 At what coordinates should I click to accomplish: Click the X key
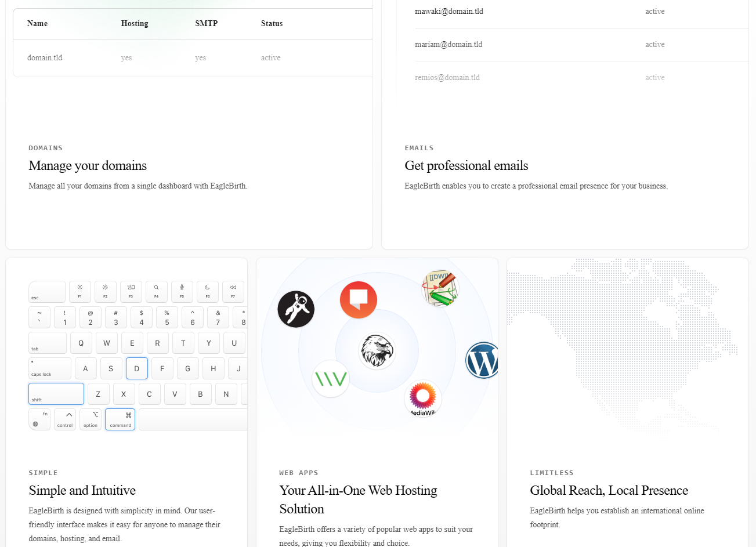point(124,394)
